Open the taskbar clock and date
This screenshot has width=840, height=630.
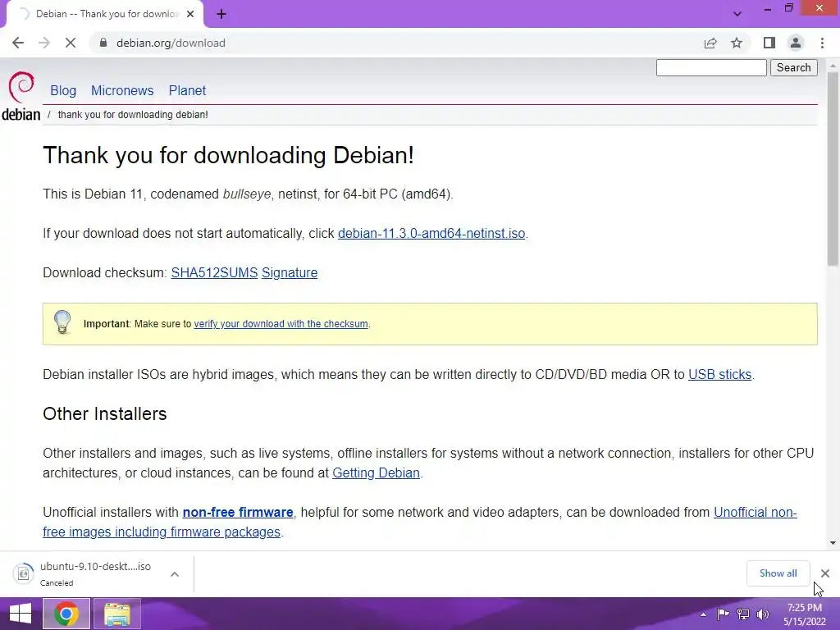[804, 614]
